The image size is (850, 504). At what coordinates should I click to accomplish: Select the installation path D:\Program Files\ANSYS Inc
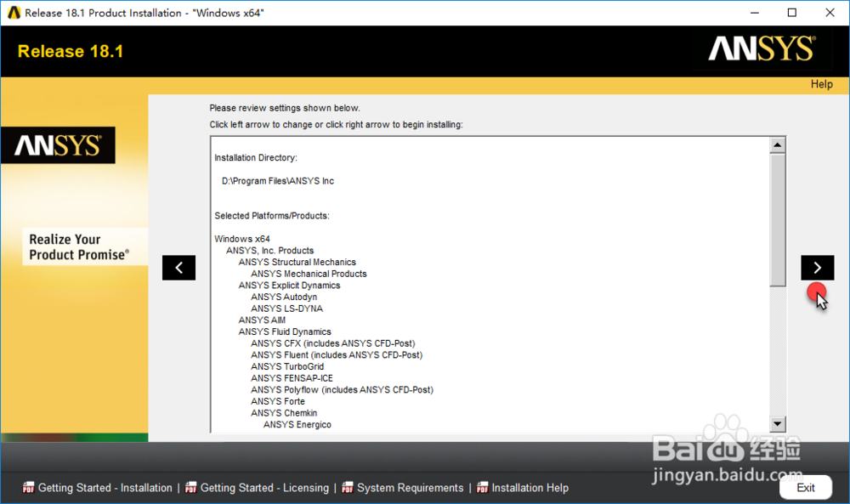278,181
